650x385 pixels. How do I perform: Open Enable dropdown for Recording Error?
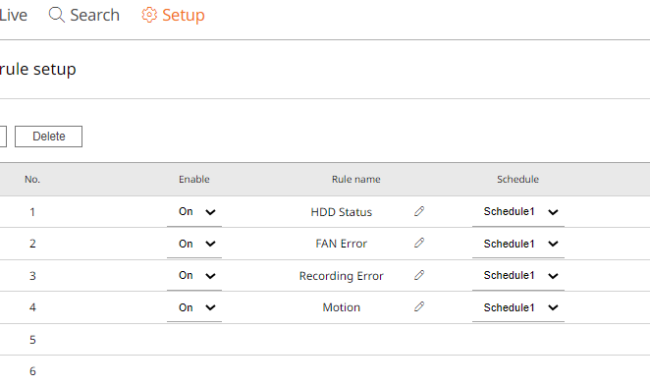pyautogui.click(x=194, y=276)
